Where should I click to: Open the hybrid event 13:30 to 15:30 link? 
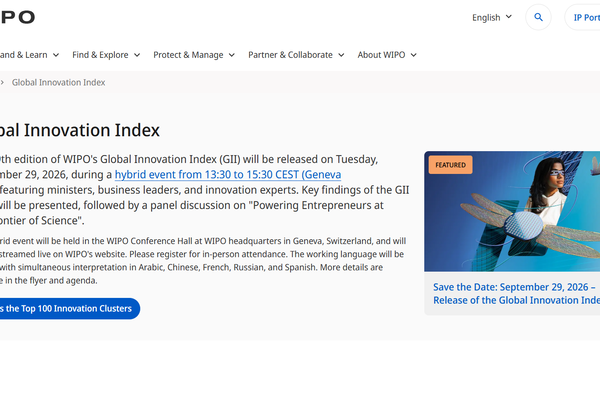click(x=228, y=175)
